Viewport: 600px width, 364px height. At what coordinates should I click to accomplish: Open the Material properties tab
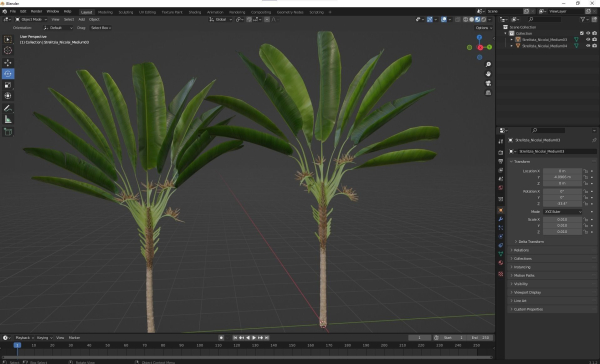(x=501, y=263)
